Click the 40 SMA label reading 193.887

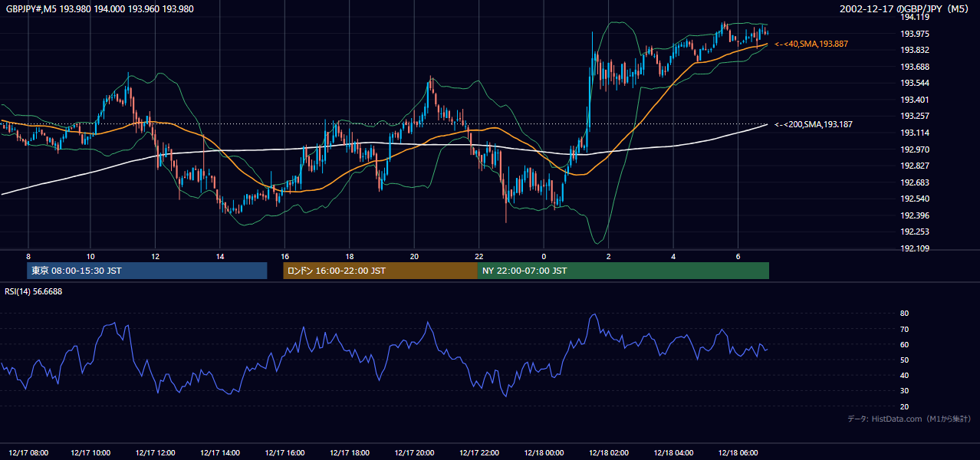tap(811, 44)
